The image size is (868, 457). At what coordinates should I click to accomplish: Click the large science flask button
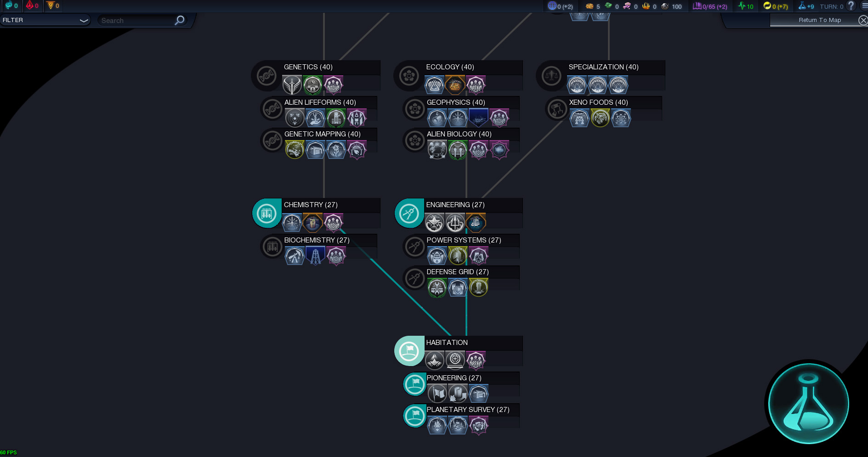tap(808, 404)
